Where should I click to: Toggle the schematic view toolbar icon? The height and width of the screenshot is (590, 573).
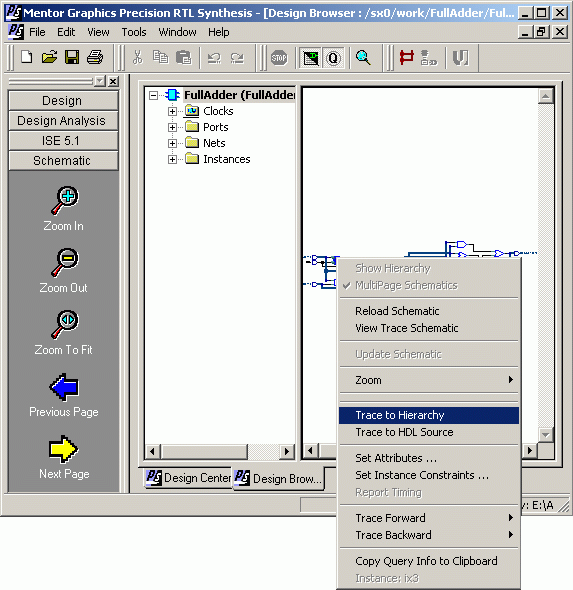(x=311, y=58)
